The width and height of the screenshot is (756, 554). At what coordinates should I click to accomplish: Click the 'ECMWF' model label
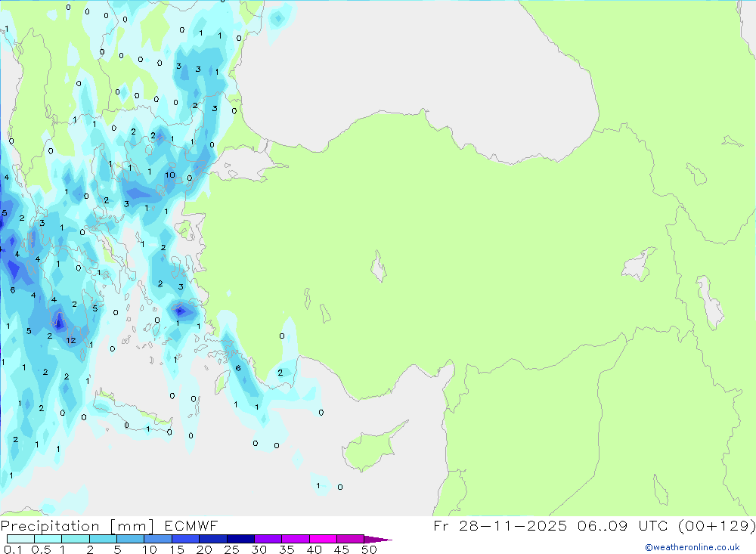pos(191,526)
